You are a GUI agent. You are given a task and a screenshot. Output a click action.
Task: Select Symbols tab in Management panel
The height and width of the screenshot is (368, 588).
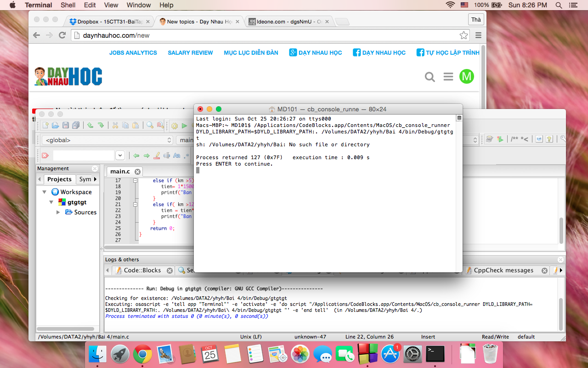coord(85,179)
